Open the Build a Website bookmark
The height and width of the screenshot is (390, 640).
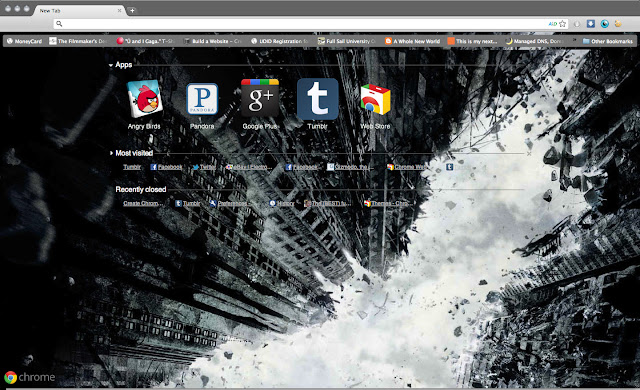pos(213,41)
